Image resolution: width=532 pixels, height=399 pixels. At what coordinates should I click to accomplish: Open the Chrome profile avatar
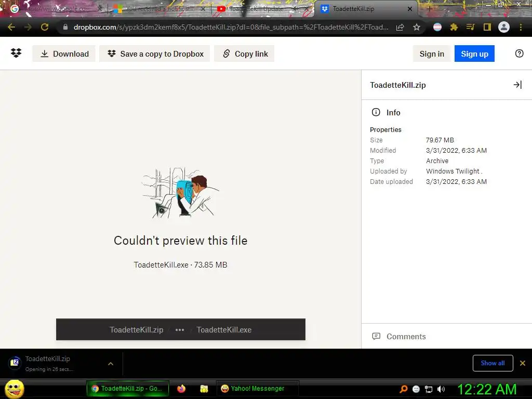[504, 27]
